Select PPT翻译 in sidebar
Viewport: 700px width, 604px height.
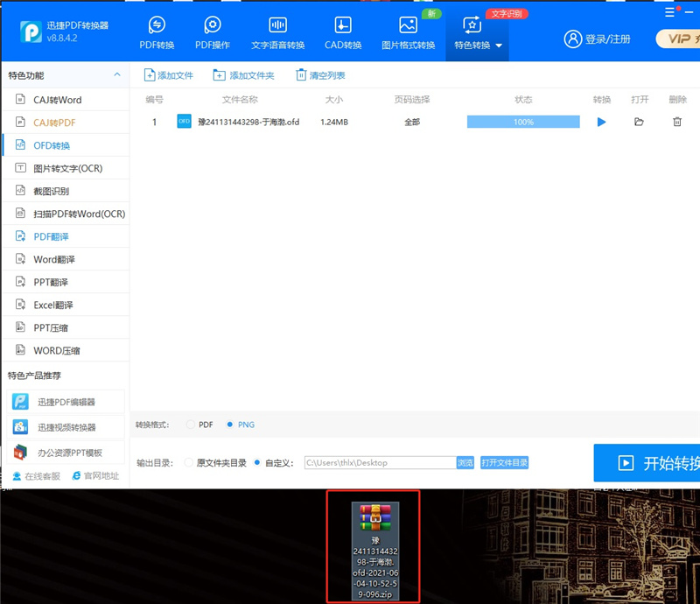click(x=66, y=282)
